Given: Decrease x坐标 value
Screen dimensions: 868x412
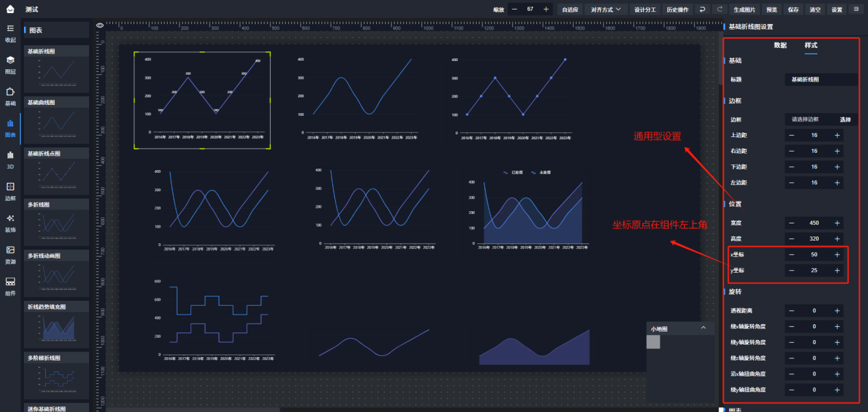Looking at the screenshot, I should 792,254.
